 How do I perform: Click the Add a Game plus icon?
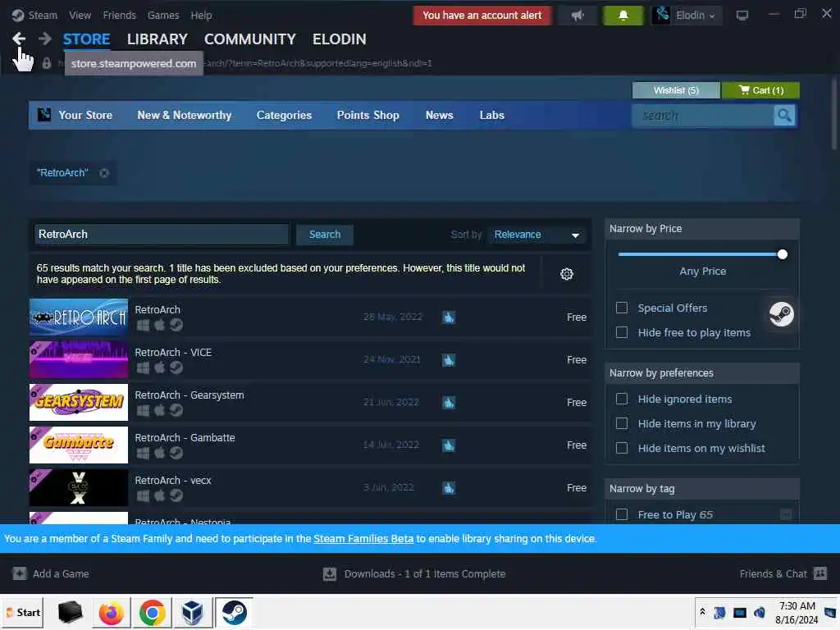pos(20,573)
